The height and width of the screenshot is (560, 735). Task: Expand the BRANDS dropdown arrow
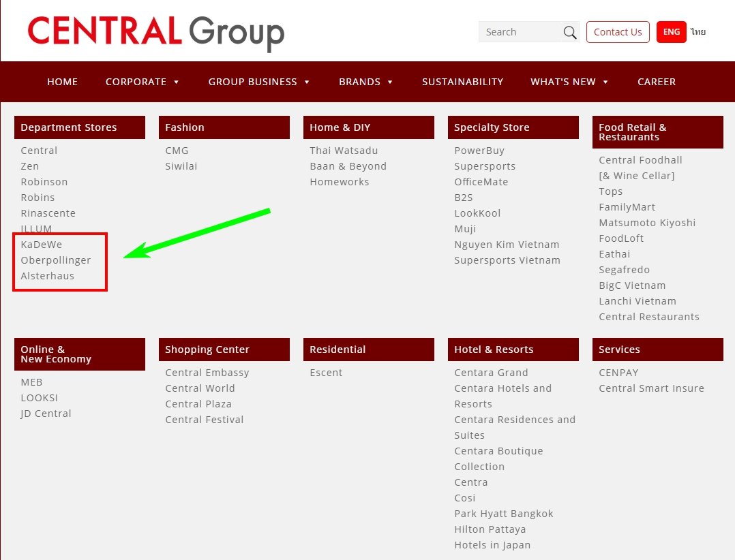390,82
